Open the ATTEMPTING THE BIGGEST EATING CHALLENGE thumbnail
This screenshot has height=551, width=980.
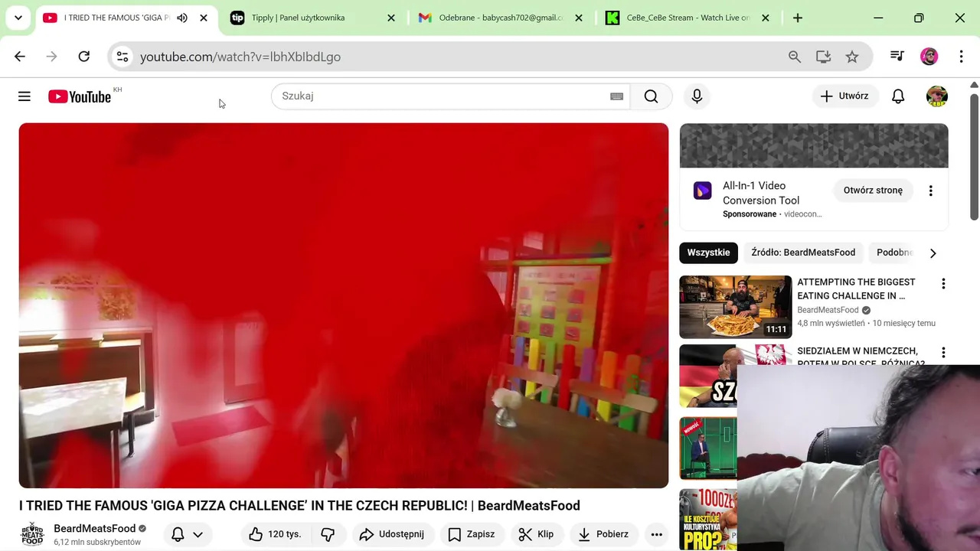pos(736,307)
